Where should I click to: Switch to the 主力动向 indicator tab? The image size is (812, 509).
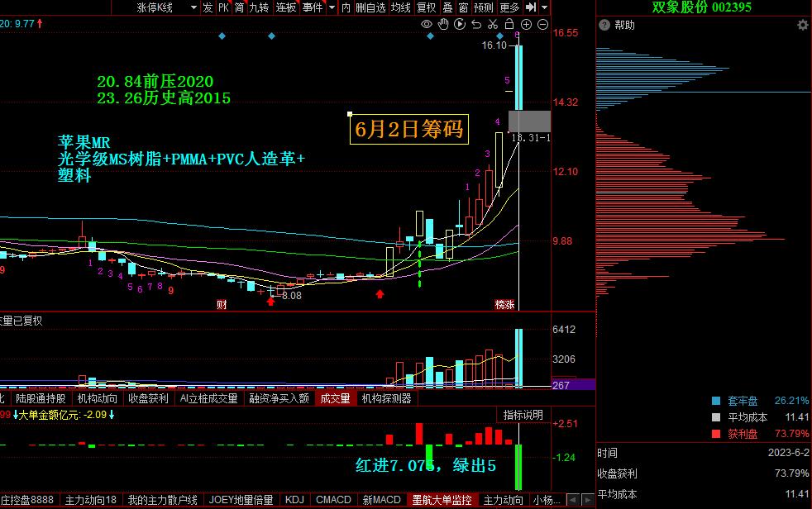pyautogui.click(x=503, y=500)
